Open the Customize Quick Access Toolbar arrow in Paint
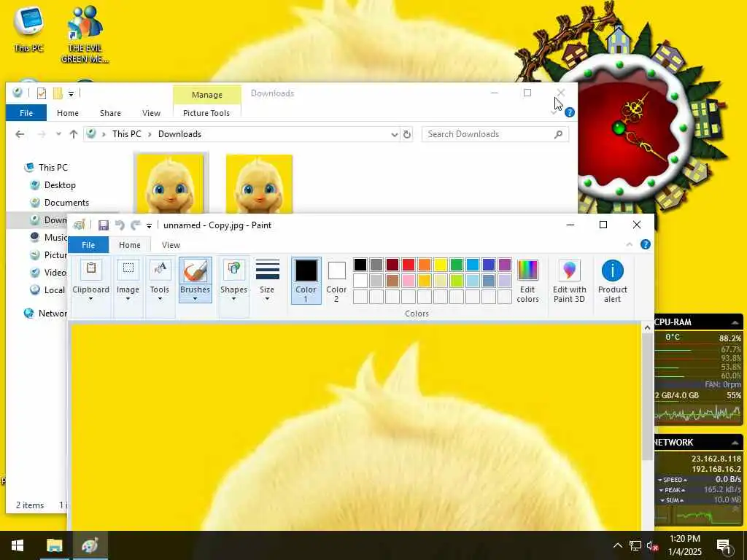 tap(149, 226)
